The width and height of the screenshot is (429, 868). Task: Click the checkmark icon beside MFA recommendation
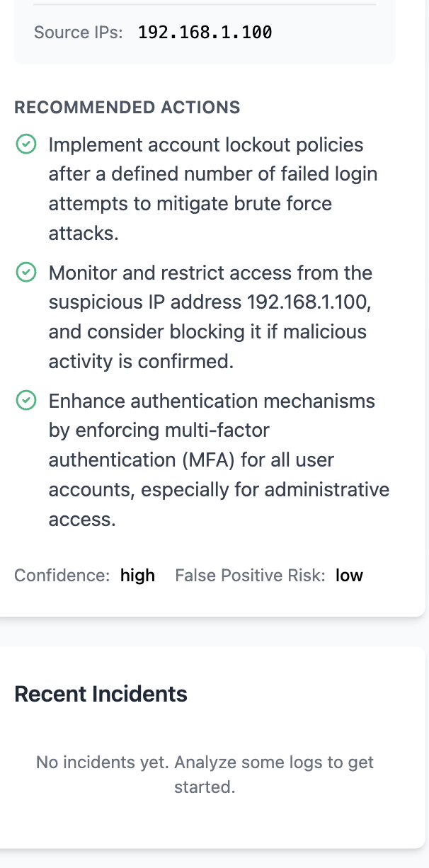coord(26,400)
